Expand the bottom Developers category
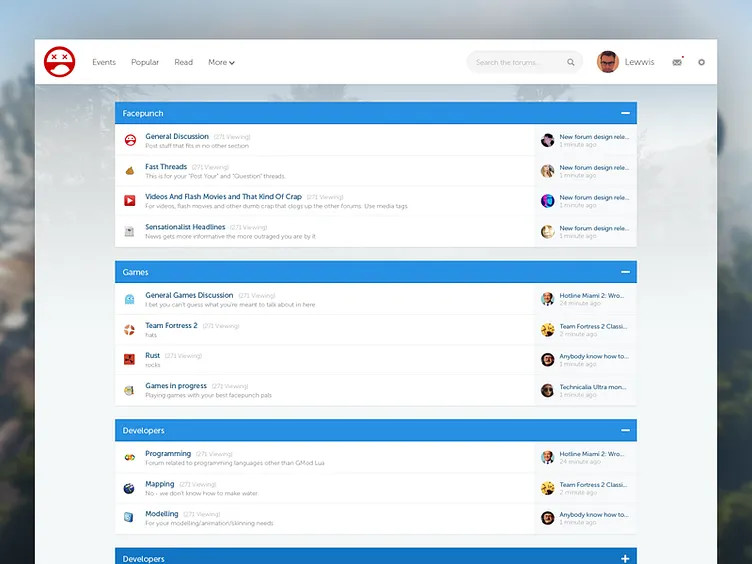 625,559
